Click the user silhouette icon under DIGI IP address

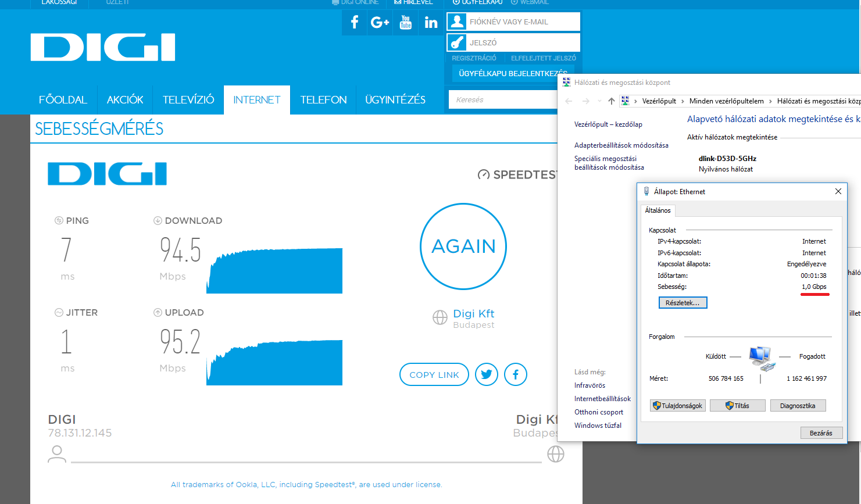click(x=56, y=454)
